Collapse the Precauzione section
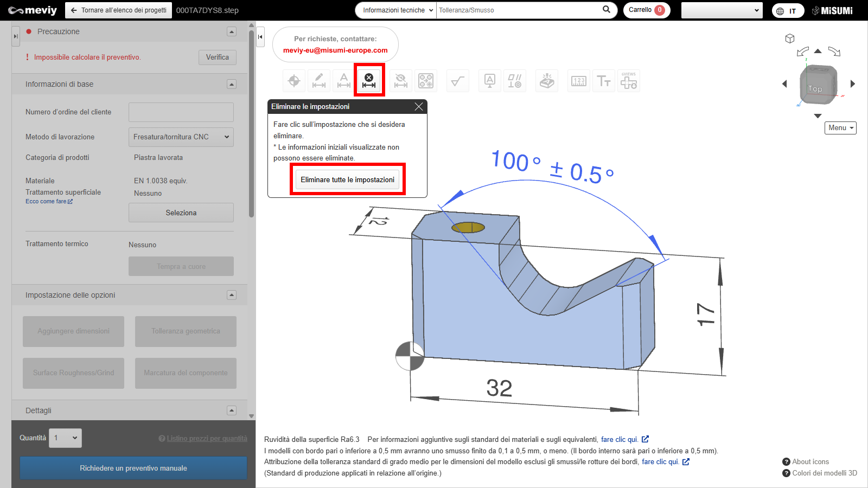 click(232, 31)
